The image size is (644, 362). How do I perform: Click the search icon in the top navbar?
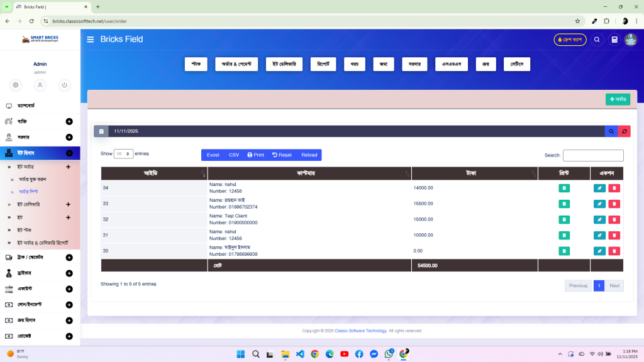click(597, 39)
